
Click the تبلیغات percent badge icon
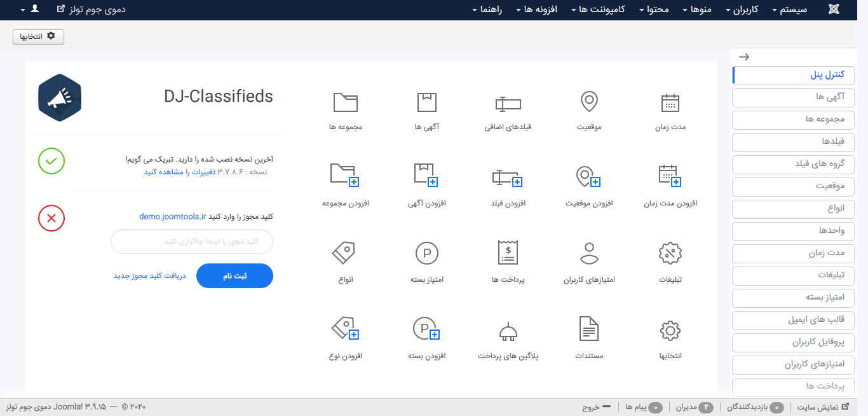tap(670, 253)
